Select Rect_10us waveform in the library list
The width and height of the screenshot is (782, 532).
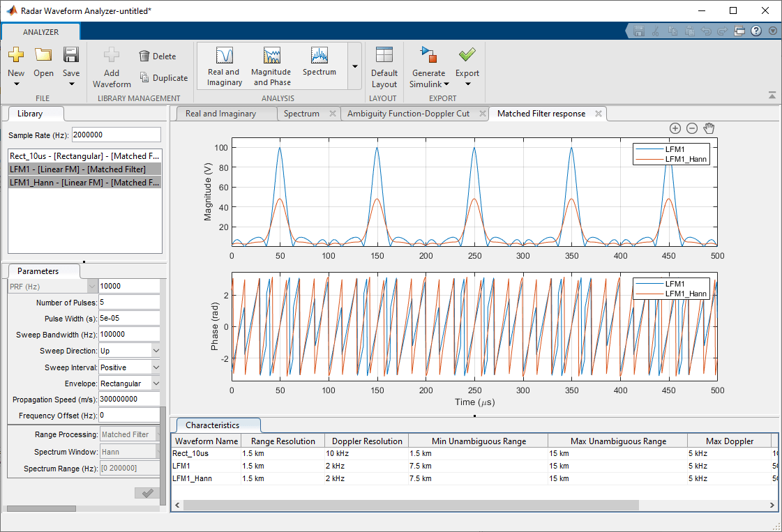coord(84,155)
